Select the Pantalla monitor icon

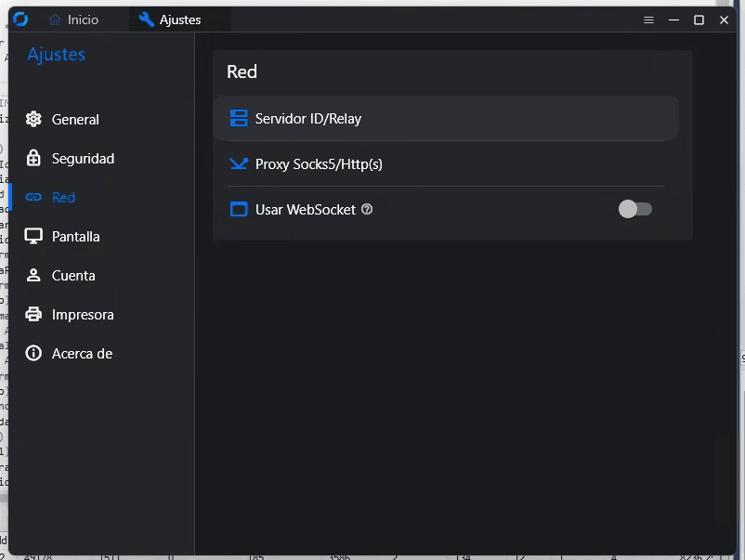tap(33, 236)
